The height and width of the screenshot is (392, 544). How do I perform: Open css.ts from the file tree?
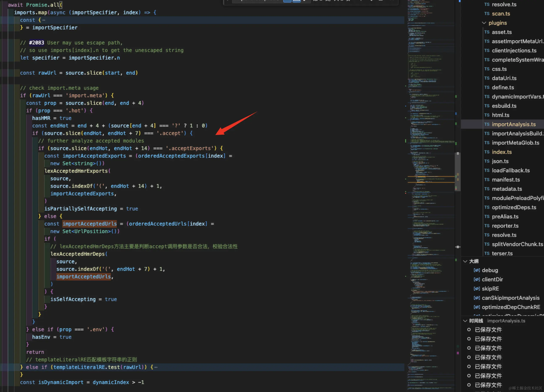499,69
